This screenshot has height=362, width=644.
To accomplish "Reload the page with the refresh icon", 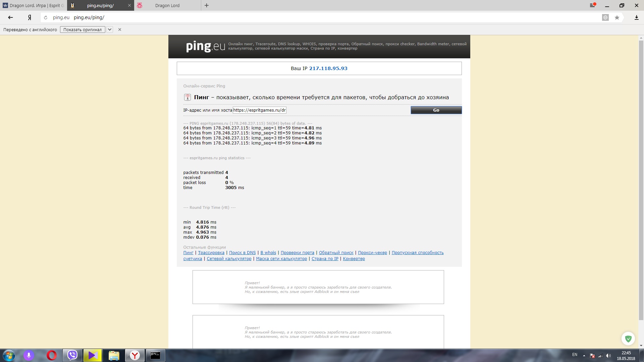I will pyautogui.click(x=46, y=17).
